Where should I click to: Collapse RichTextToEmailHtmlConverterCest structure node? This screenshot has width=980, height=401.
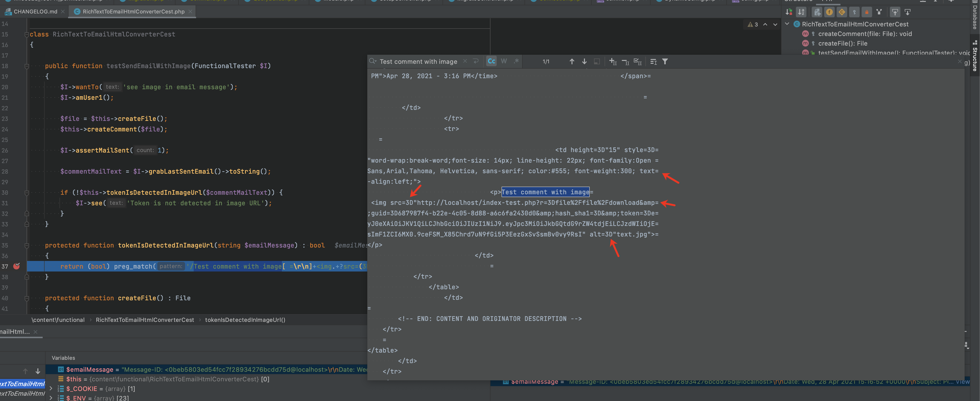coord(787,24)
